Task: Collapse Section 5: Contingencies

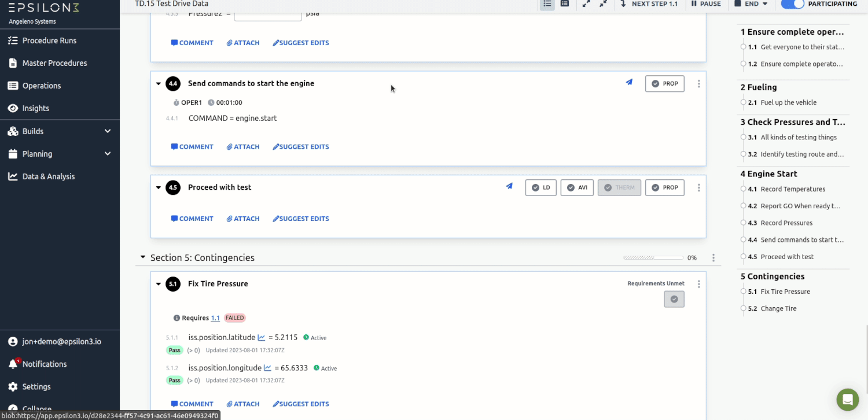Action: coord(142,257)
